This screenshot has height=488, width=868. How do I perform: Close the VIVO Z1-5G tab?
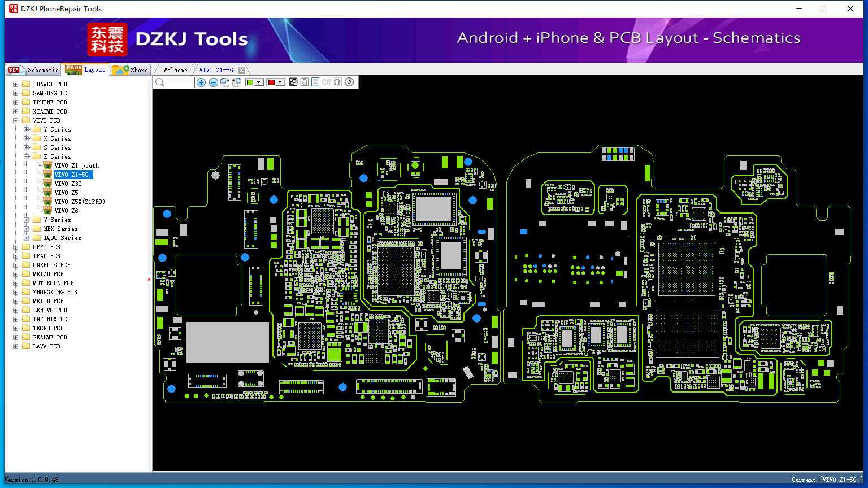click(x=241, y=70)
